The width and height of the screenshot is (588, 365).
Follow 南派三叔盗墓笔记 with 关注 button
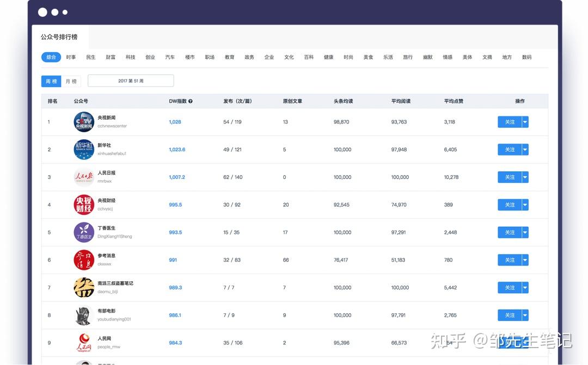click(x=510, y=287)
